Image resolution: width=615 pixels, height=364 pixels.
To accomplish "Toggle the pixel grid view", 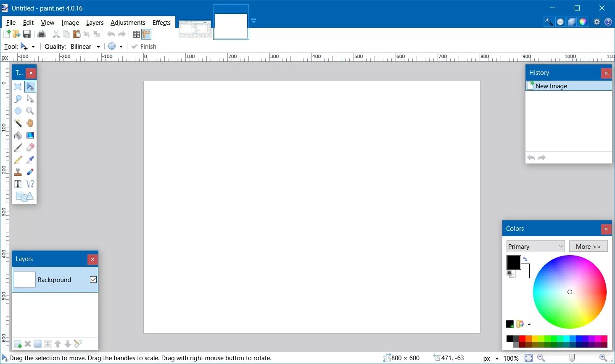I will point(136,34).
